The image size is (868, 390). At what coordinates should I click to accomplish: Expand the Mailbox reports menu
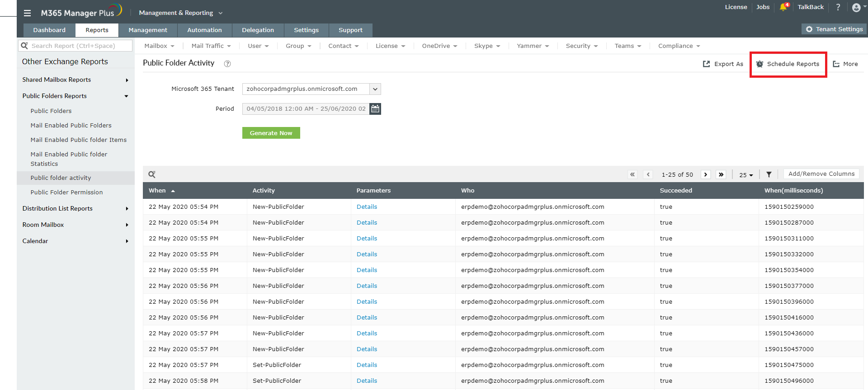tap(159, 46)
